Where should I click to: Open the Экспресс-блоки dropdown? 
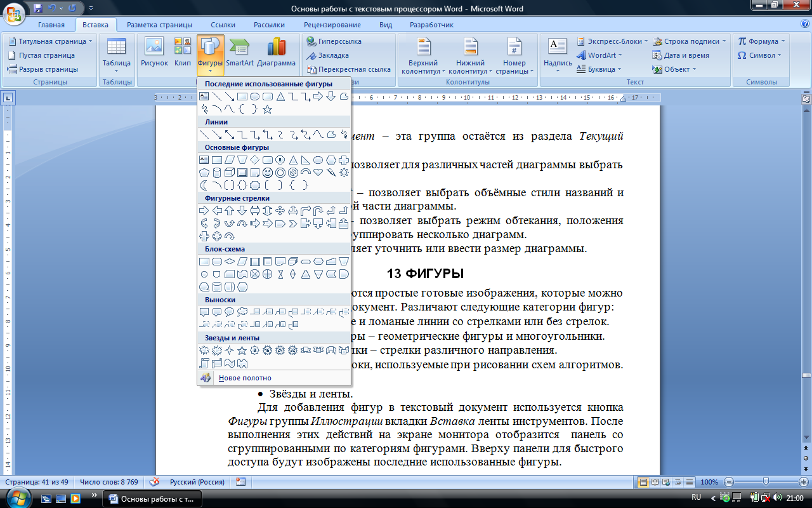point(612,41)
